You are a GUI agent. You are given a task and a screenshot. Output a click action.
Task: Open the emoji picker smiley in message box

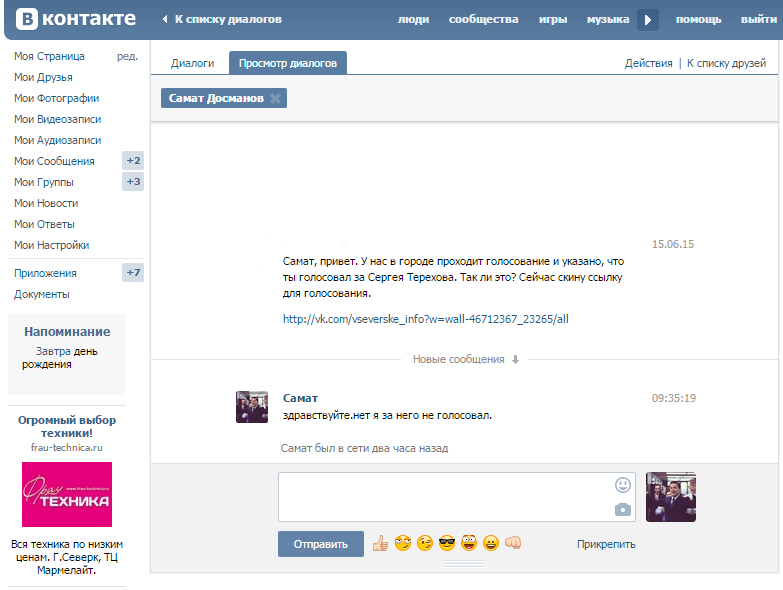click(x=623, y=485)
